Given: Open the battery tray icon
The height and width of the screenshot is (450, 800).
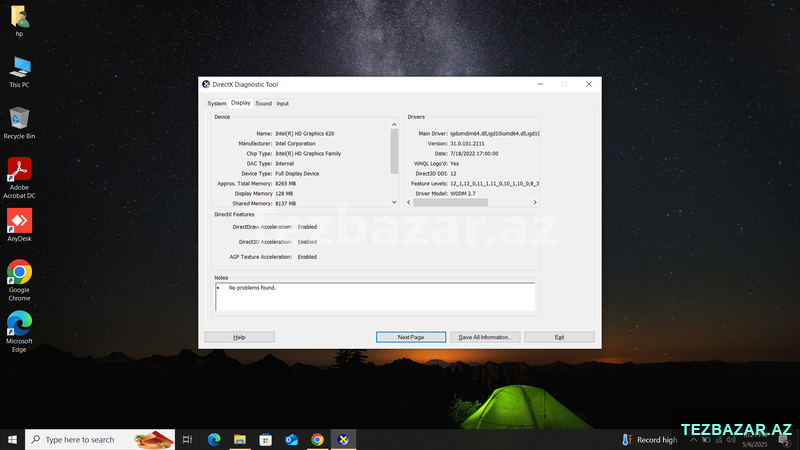Looking at the screenshot, I should tap(706, 440).
